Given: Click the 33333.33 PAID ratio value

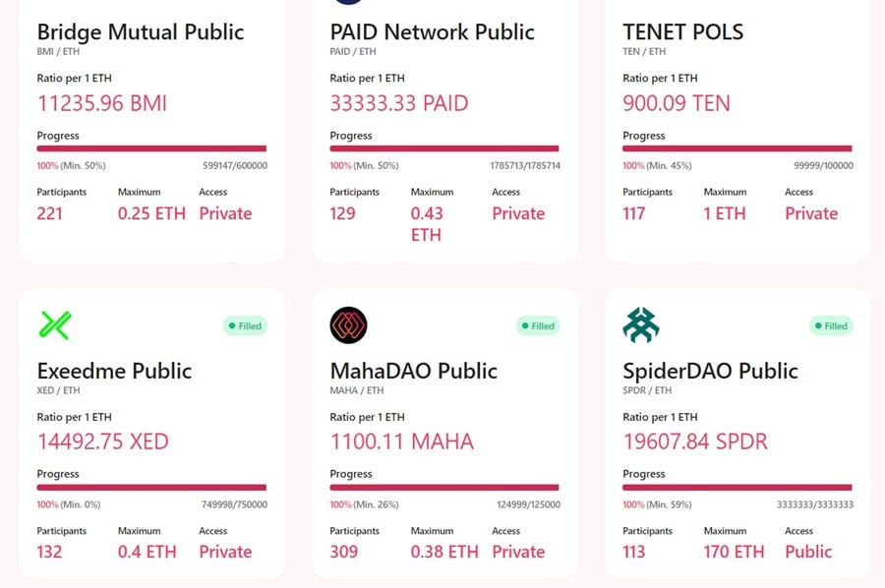Looking at the screenshot, I should (399, 103).
